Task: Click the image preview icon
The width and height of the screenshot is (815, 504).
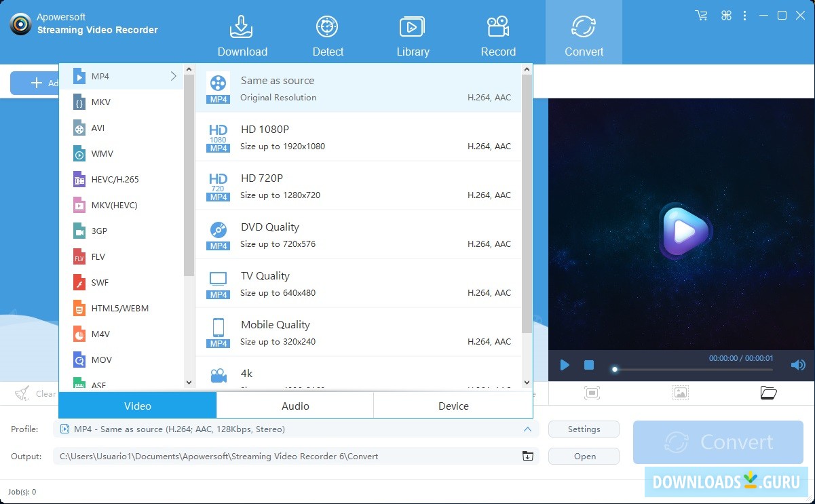Action: [681, 392]
